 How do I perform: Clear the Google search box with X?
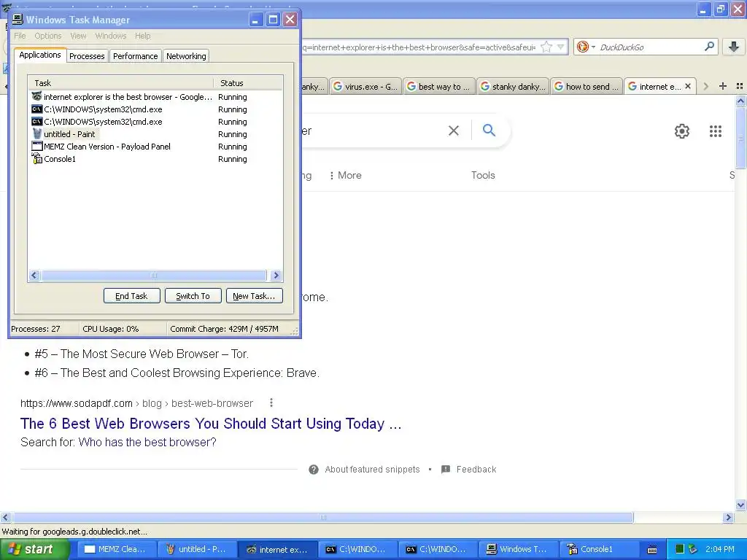pos(454,131)
